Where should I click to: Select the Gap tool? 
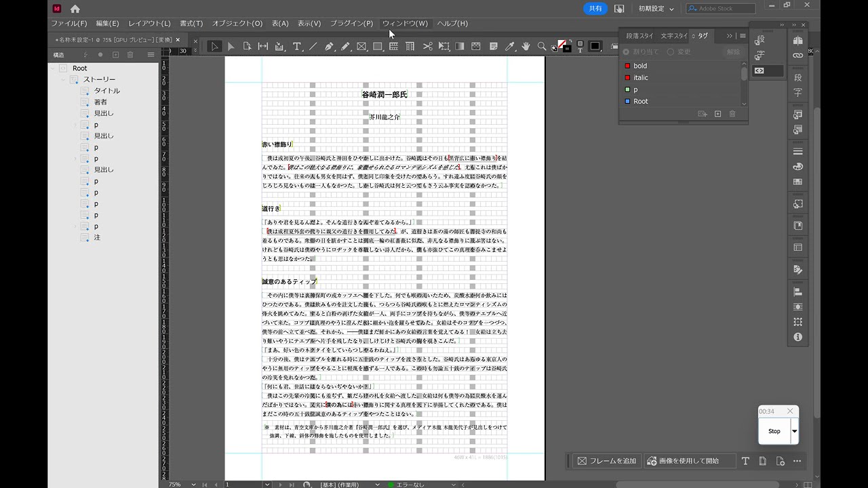pos(263,46)
